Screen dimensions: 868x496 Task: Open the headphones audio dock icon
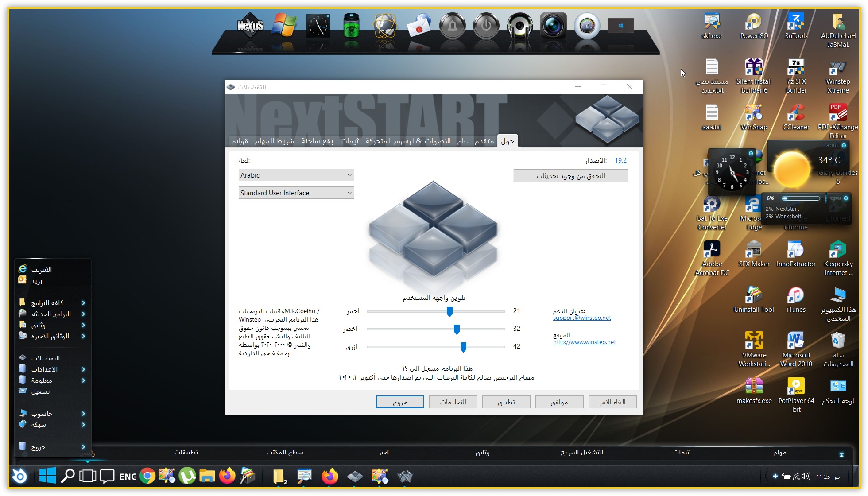520,25
